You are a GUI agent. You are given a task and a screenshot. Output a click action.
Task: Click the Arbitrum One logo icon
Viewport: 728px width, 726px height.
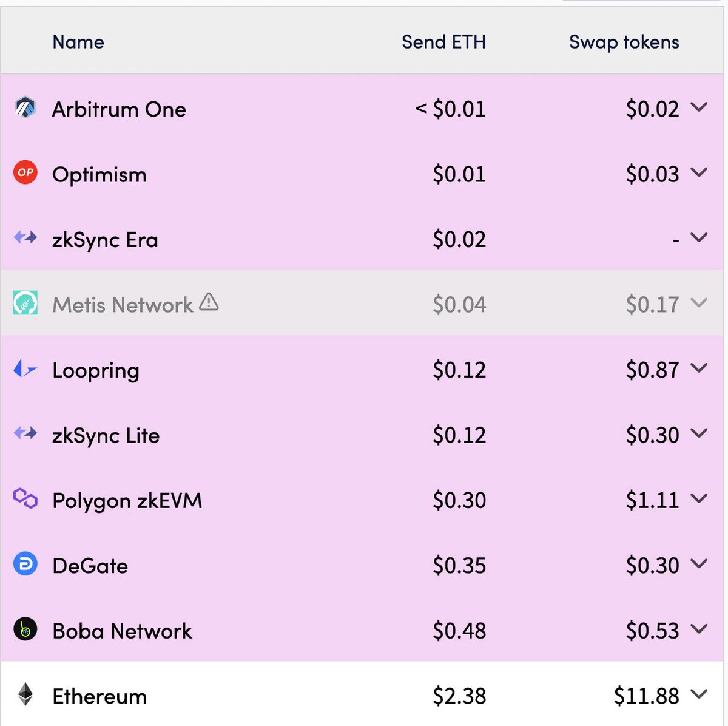tap(25, 108)
